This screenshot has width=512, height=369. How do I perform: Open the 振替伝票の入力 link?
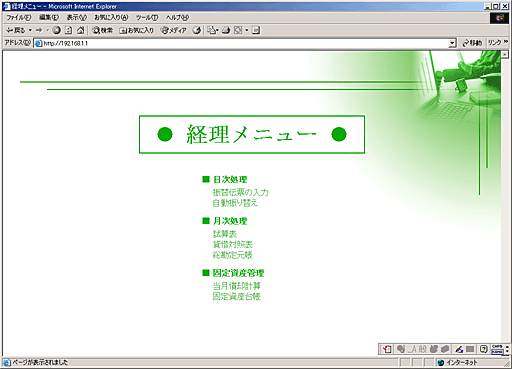click(x=240, y=192)
